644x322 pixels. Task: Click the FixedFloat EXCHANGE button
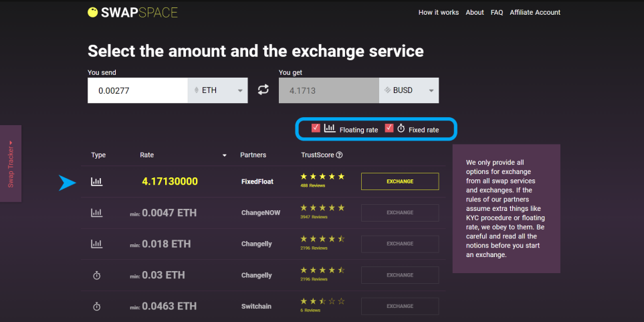coord(400,181)
